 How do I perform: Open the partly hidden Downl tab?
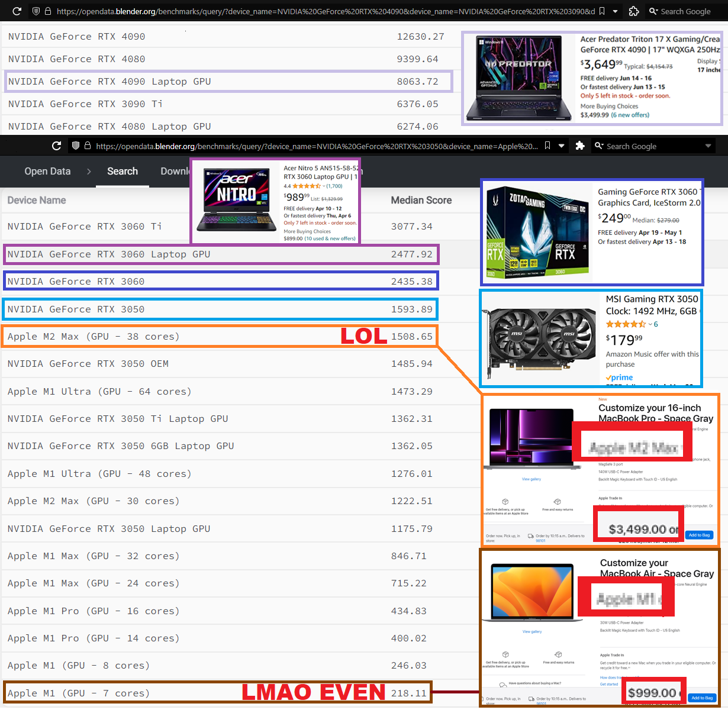pos(175,171)
